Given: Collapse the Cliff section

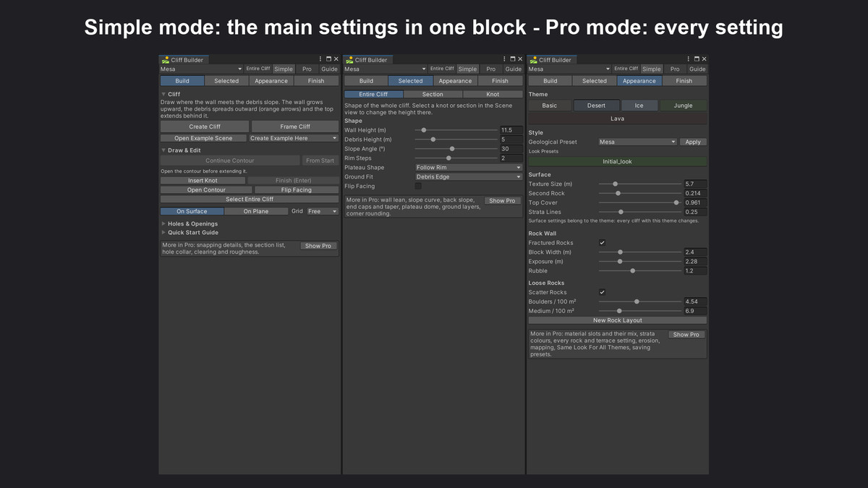Looking at the screenshot, I should [x=163, y=94].
